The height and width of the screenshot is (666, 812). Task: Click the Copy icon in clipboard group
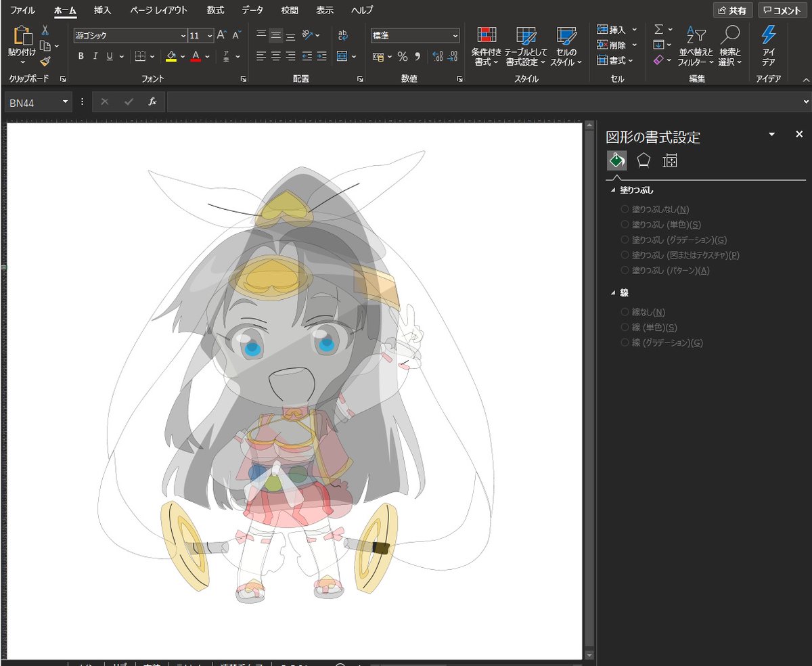click(45, 46)
